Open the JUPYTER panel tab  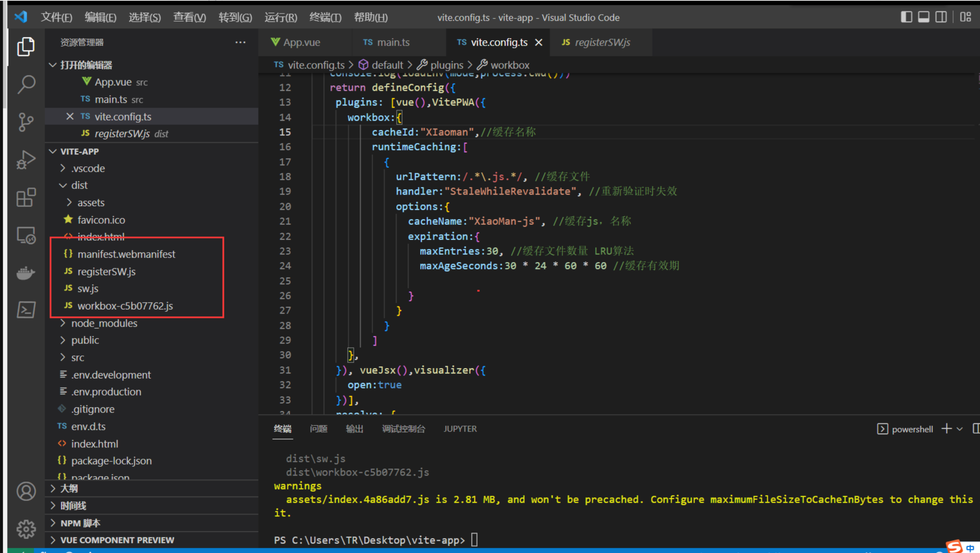460,429
